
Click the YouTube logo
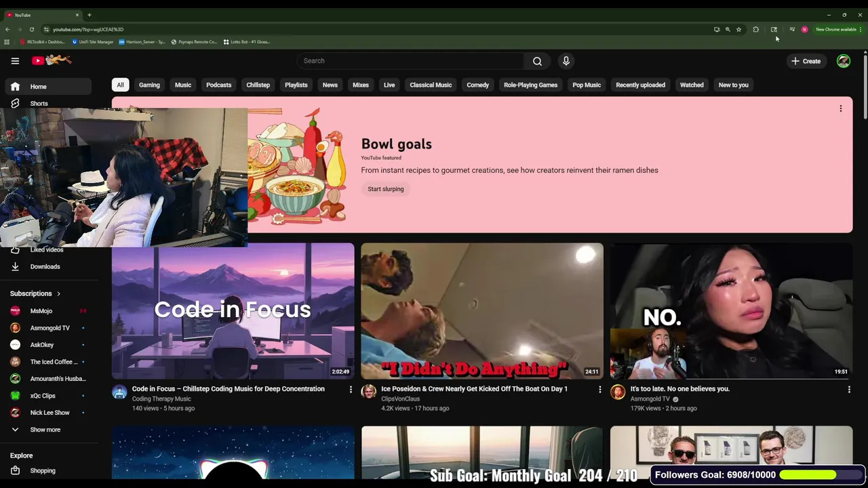tap(51, 60)
